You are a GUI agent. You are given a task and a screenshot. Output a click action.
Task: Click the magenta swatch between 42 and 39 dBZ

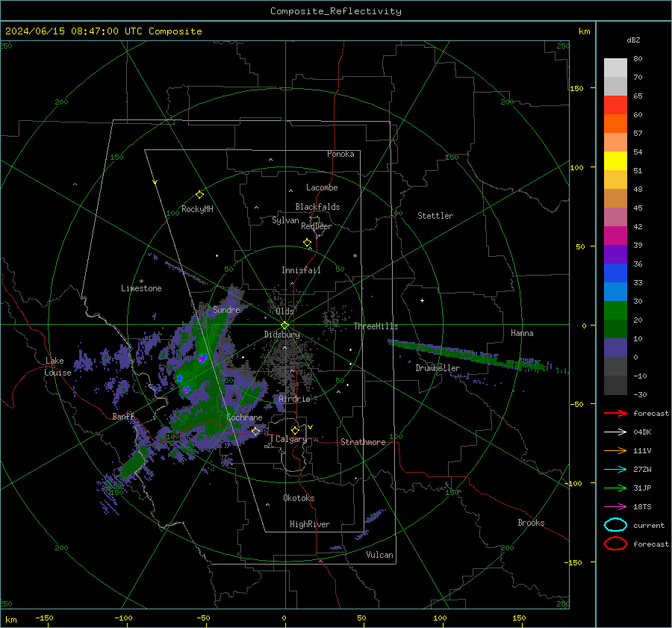615,236
